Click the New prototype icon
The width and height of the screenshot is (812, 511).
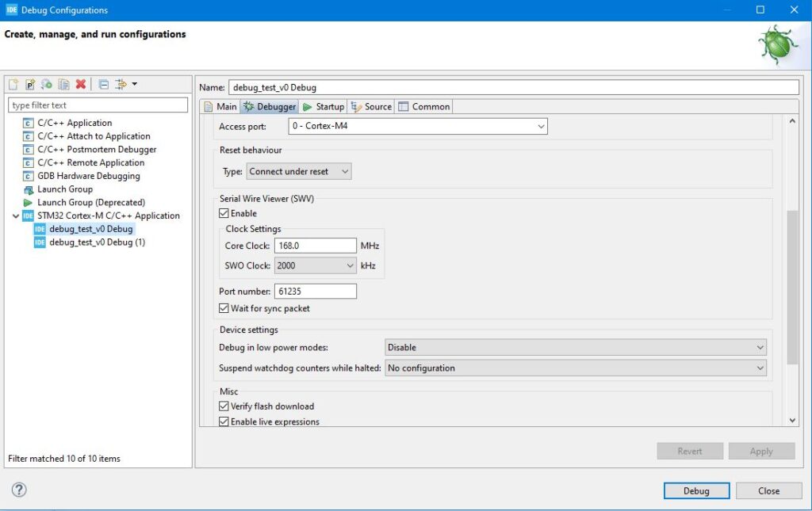(x=30, y=84)
